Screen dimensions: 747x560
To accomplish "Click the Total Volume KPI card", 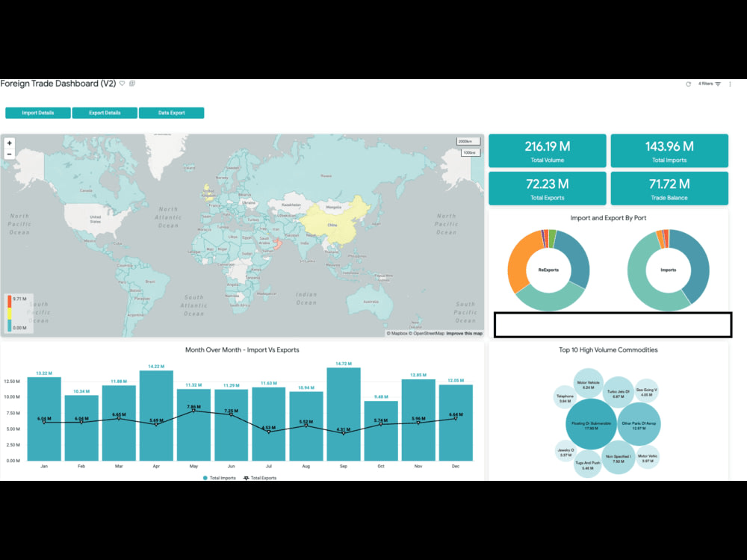I will click(x=548, y=150).
